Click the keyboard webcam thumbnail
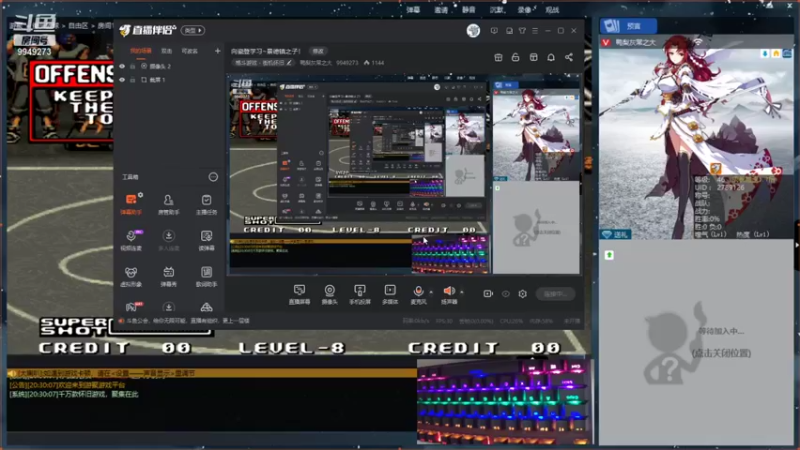Viewport: 800px width, 450px height. [x=504, y=401]
